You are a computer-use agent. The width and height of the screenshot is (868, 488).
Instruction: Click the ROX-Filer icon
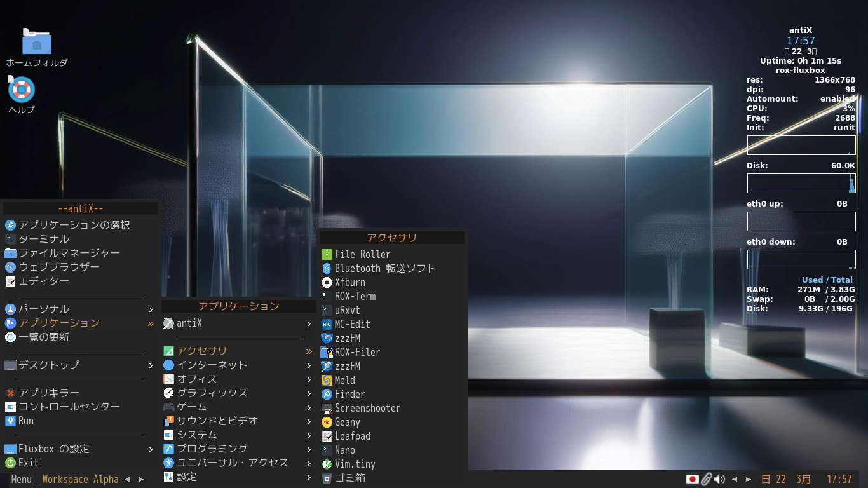(327, 352)
